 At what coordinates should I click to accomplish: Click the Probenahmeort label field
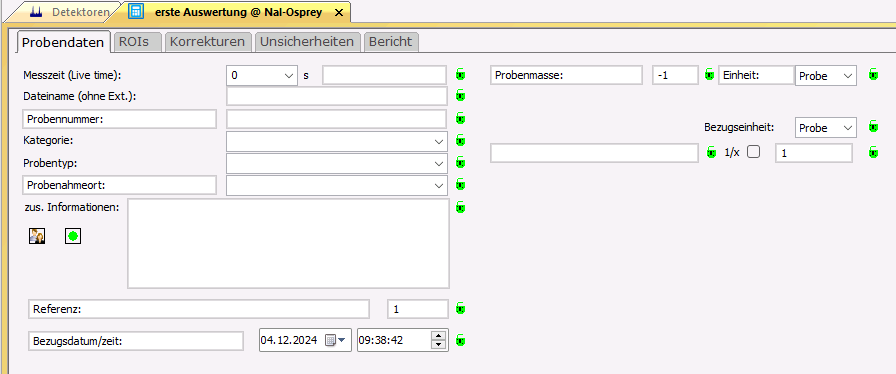(x=119, y=185)
